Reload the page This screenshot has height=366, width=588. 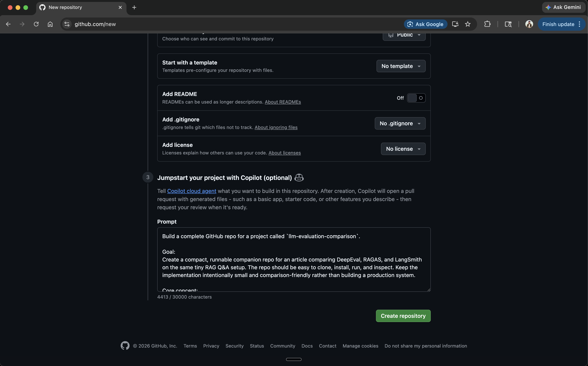tap(36, 24)
